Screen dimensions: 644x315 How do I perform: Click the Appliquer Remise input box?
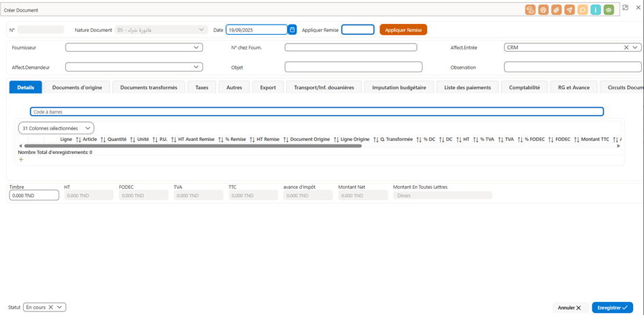tap(358, 29)
